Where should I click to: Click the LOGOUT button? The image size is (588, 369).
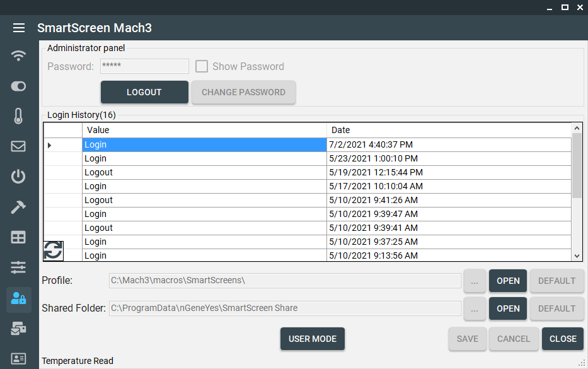pos(144,92)
